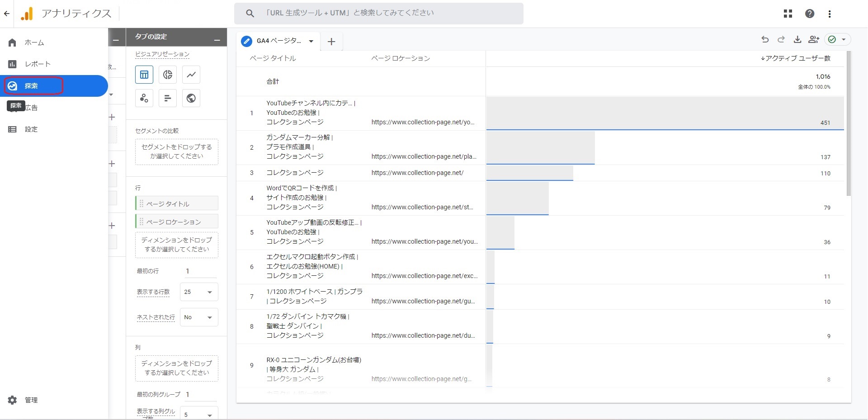Click the undo icon
Image resolution: width=868 pixels, height=420 pixels.
[x=765, y=39]
